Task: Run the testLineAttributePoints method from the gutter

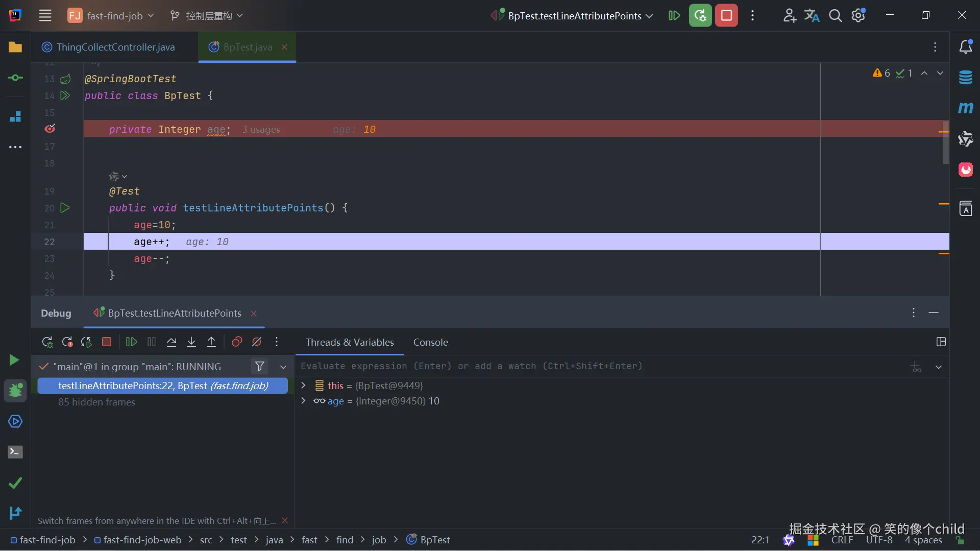Action: point(65,208)
